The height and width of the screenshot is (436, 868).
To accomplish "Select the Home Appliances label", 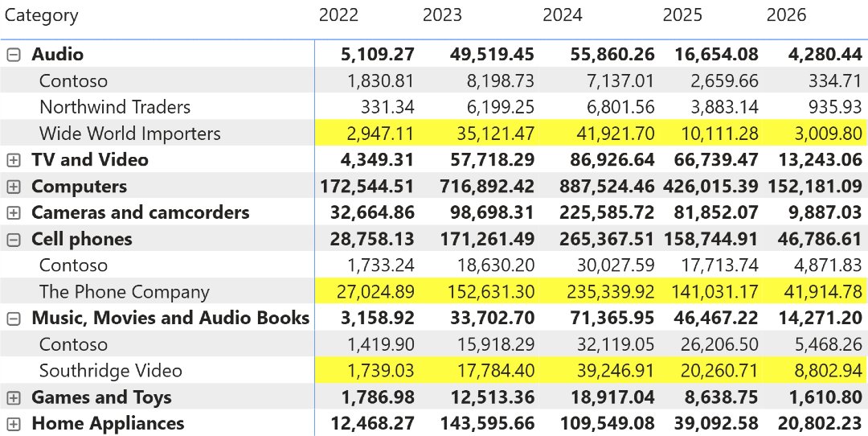I will 108,424.
